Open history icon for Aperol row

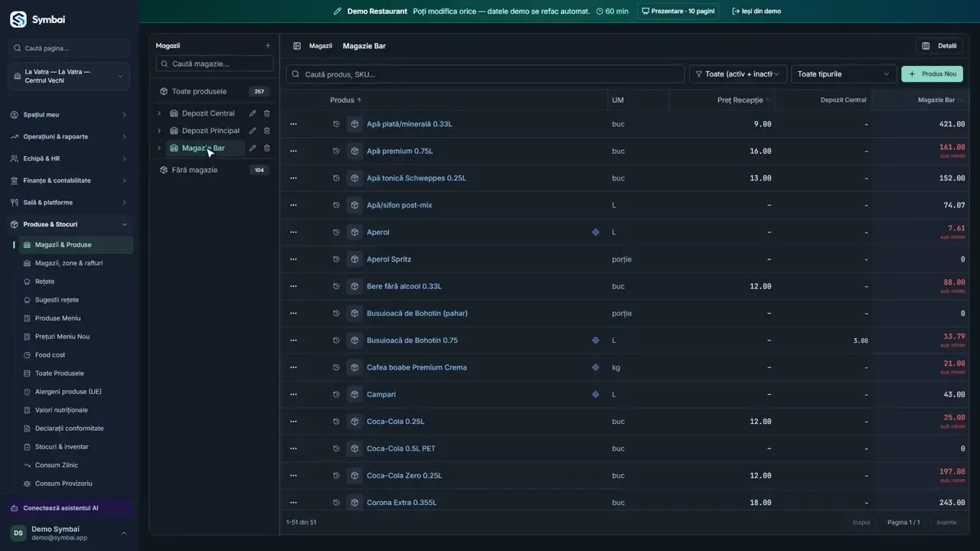click(x=336, y=232)
